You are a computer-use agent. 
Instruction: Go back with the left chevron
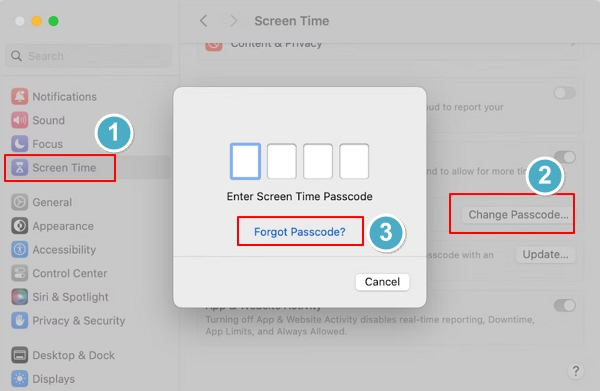[x=204, y=21]
